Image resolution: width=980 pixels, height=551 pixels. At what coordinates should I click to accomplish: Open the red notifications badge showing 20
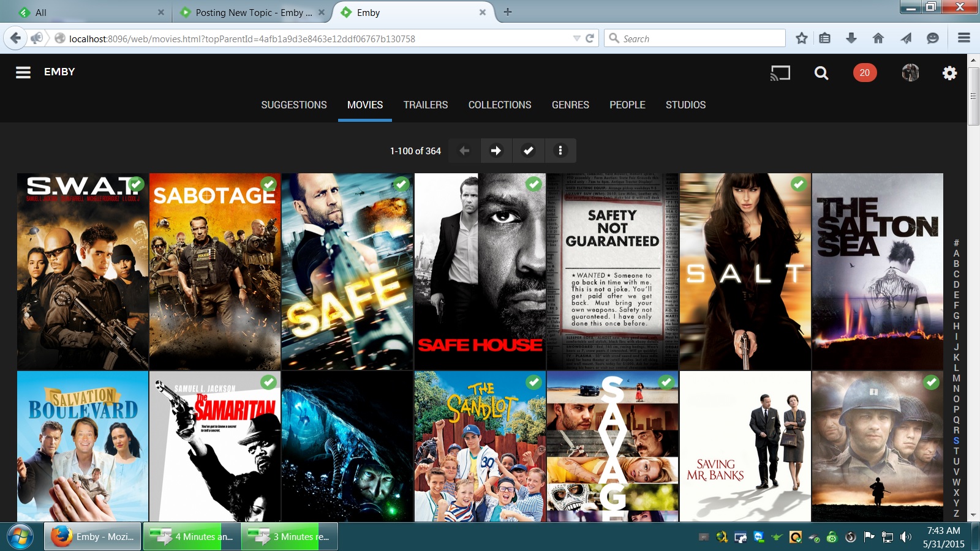point(865,73)
